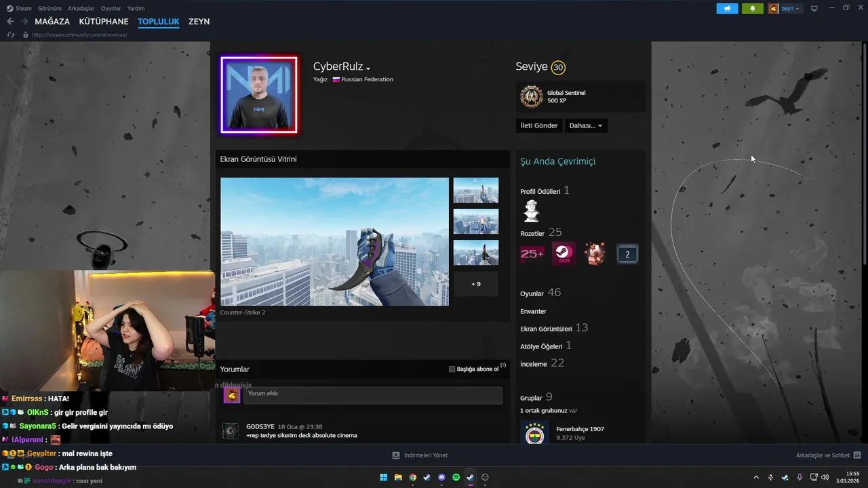
Task: Click the help (?) next to Başlığa abone ol
Action: pyautogui.click(x=503, y=366)
